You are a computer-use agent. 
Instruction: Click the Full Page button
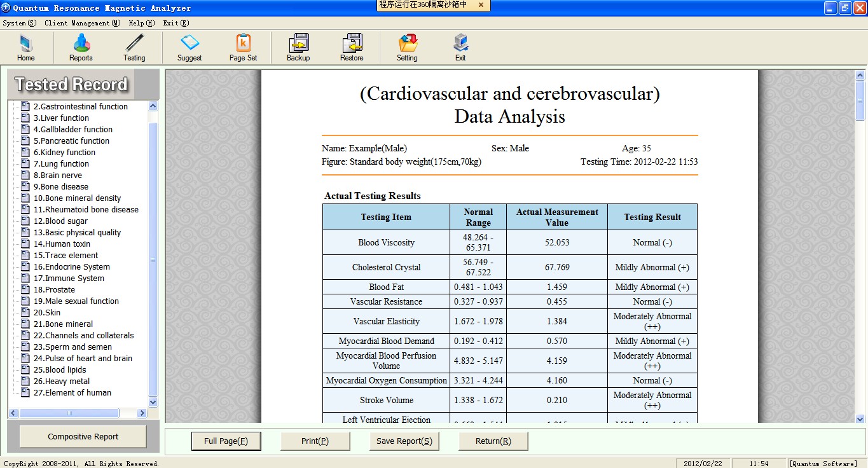pos(226,441)
